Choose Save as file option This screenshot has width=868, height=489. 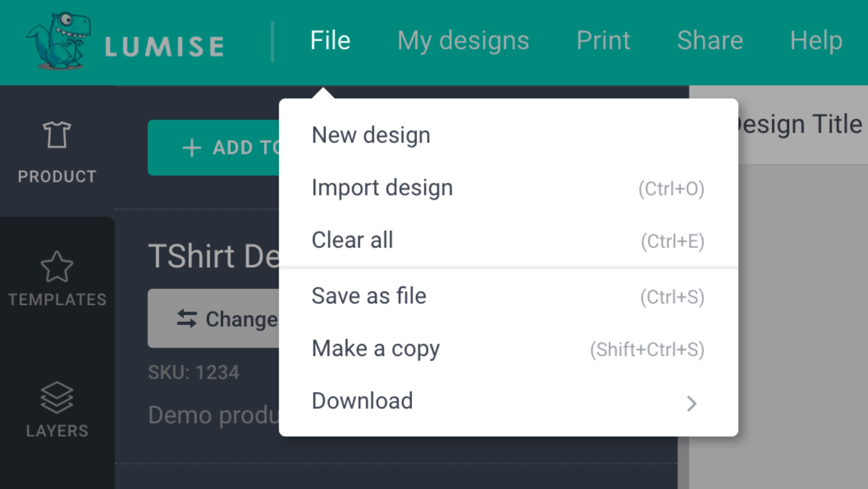369,296
